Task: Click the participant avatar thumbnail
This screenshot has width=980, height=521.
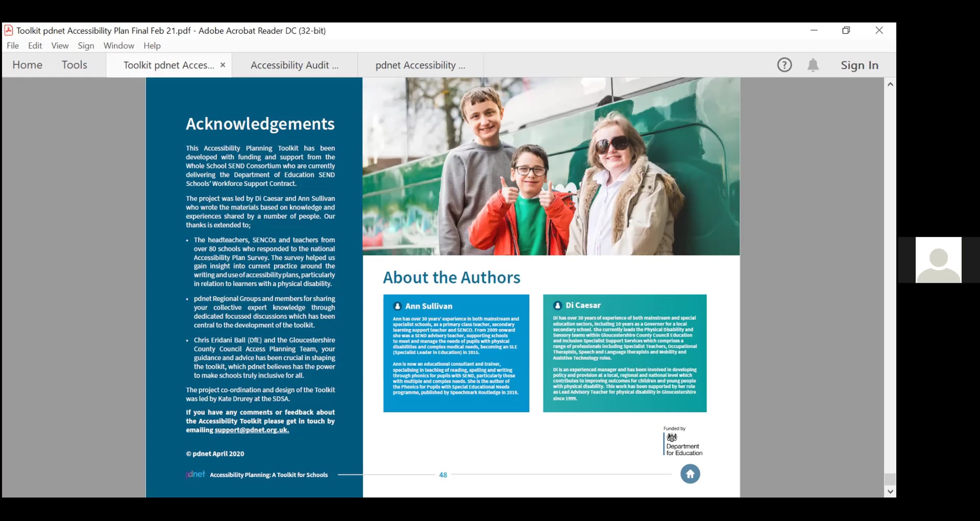Action: 938,260
